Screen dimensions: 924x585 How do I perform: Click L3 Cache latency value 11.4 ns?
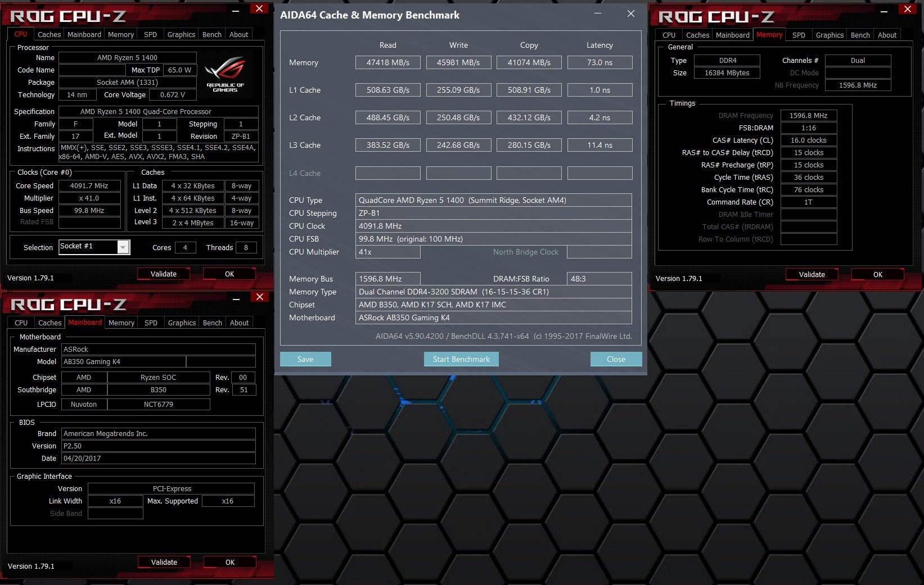click(x=600, y=145)
